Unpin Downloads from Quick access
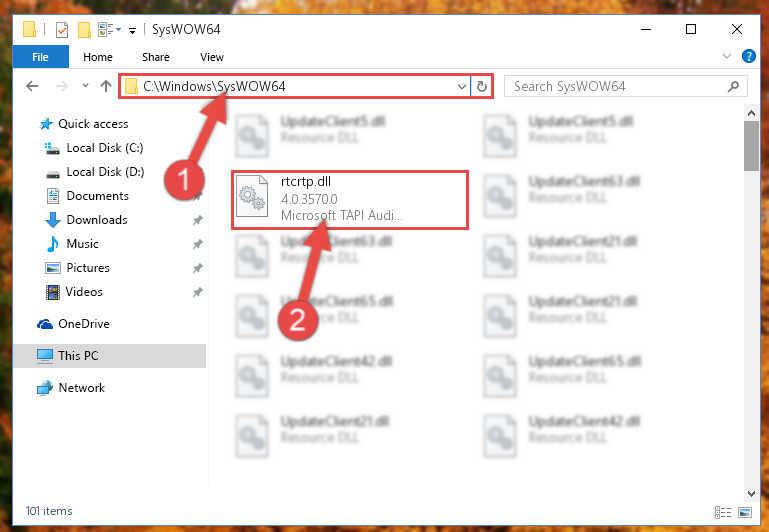Viewport: 769px width, 532px height. pyautogui.click(x=198, y=220)
